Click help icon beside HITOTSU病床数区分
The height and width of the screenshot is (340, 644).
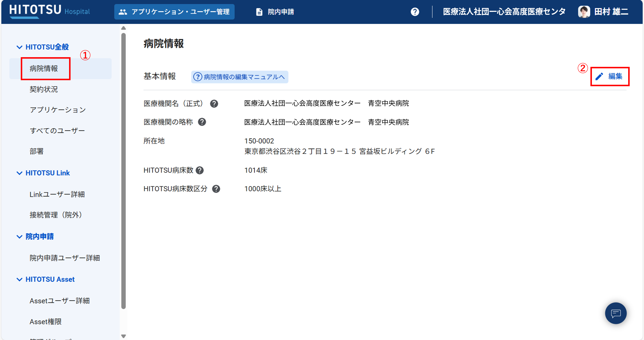tap(216, 189)
